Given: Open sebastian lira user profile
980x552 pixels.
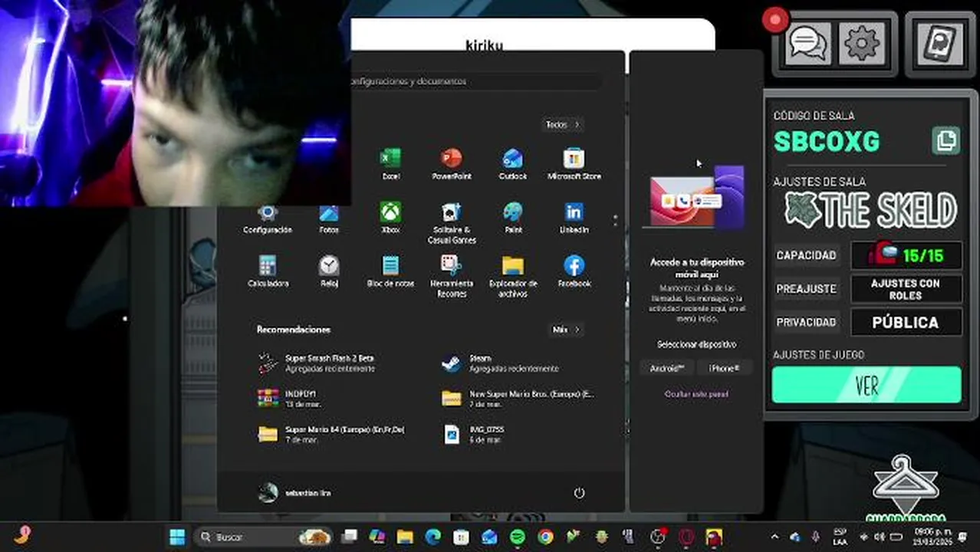Looking at the screenshot, I should click(295, 493).
